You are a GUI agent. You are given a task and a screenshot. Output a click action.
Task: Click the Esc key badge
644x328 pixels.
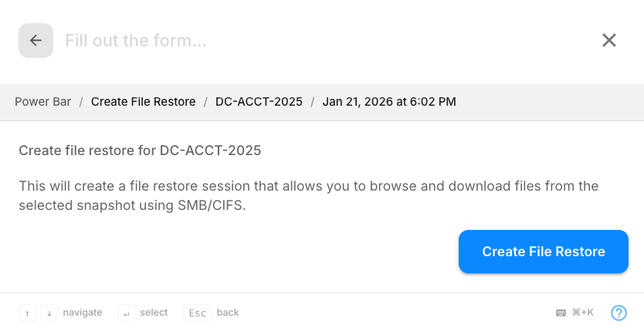197,313
